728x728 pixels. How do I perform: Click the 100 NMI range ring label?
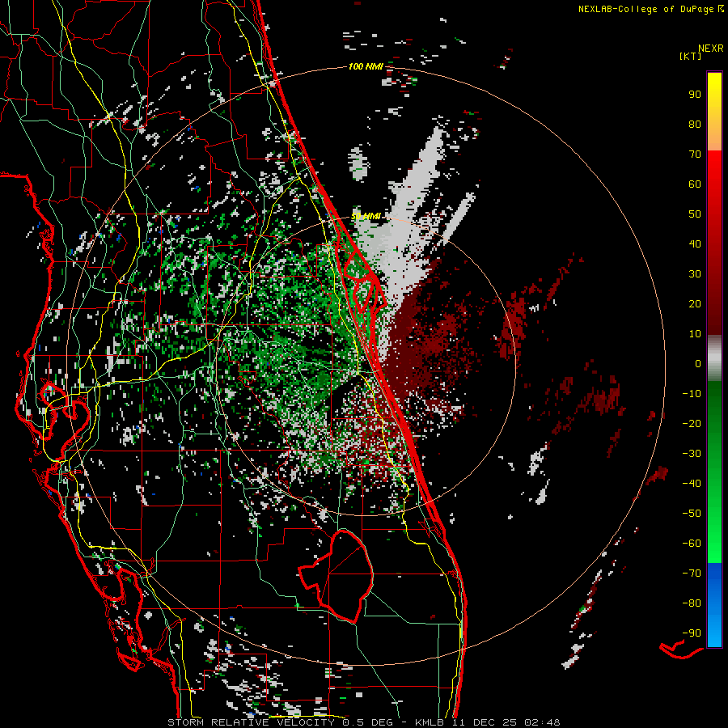pos(366,67)
